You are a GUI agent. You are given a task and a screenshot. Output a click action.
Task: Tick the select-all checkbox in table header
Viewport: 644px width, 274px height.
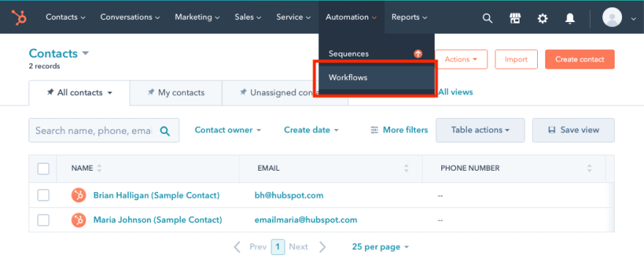tap(43, 169)
